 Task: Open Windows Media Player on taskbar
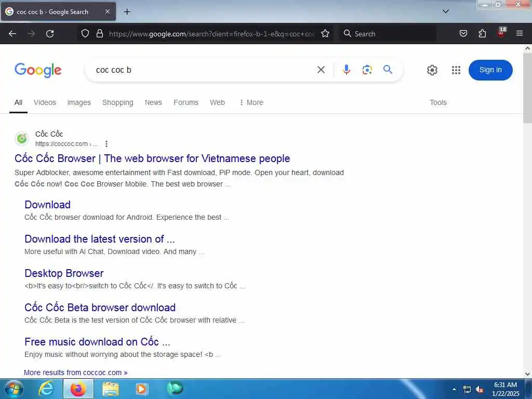(x=142, y=389)
